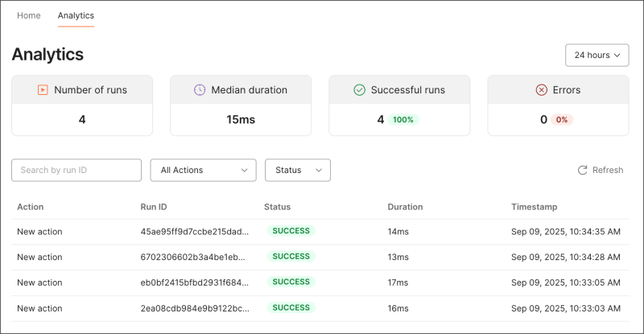Expand the All Actions filter dropdown
644x334 pixels.
203,171
